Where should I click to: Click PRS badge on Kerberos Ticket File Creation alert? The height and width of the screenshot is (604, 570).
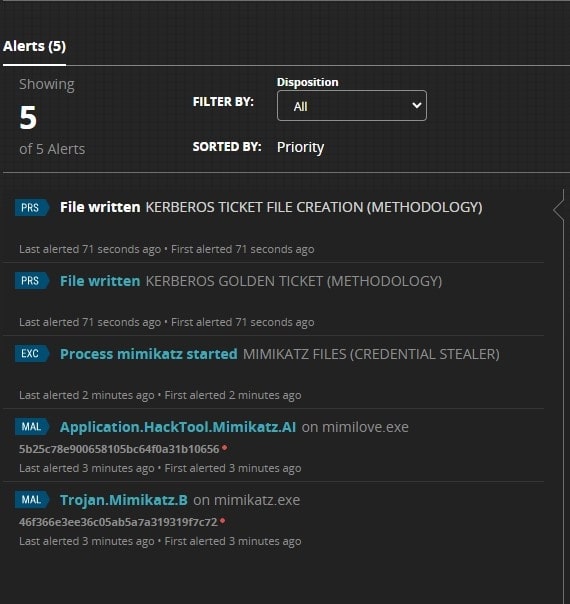(32, 208)
